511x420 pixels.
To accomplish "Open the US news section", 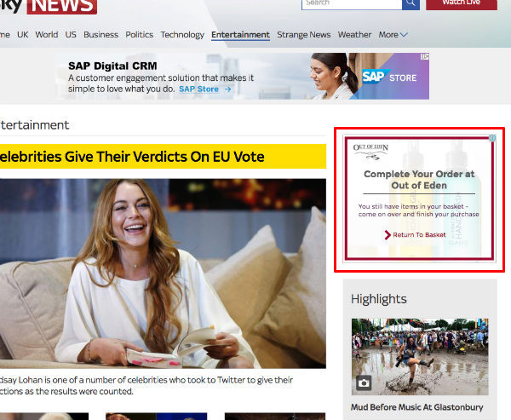I will pyautogui.click(x=71, y=35).
